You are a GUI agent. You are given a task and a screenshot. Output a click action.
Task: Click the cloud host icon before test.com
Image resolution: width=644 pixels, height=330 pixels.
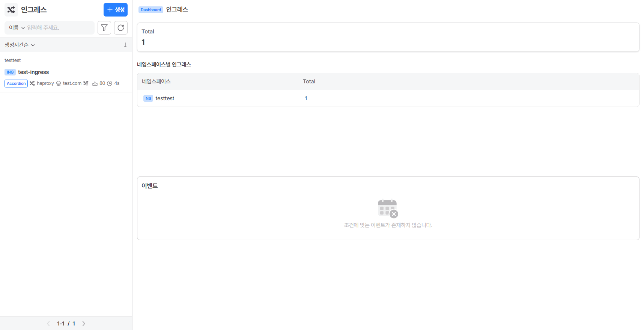coord(59,83)
